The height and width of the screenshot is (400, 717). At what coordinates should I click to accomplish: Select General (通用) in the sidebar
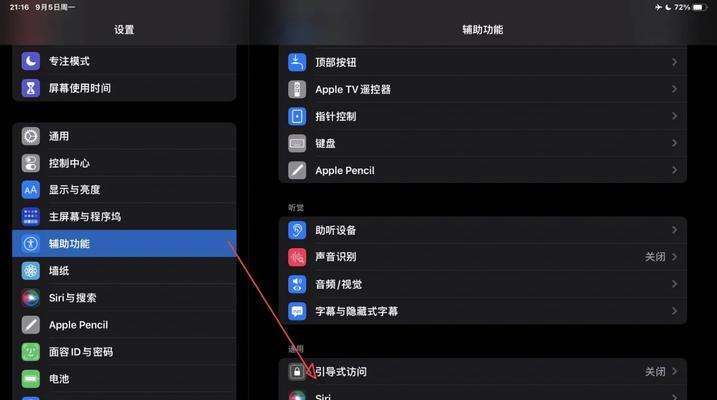pyautogui.click(x=124, y=136)
